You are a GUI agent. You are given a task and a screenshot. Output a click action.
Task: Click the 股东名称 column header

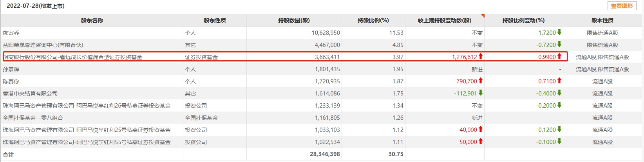click(92, 20)
